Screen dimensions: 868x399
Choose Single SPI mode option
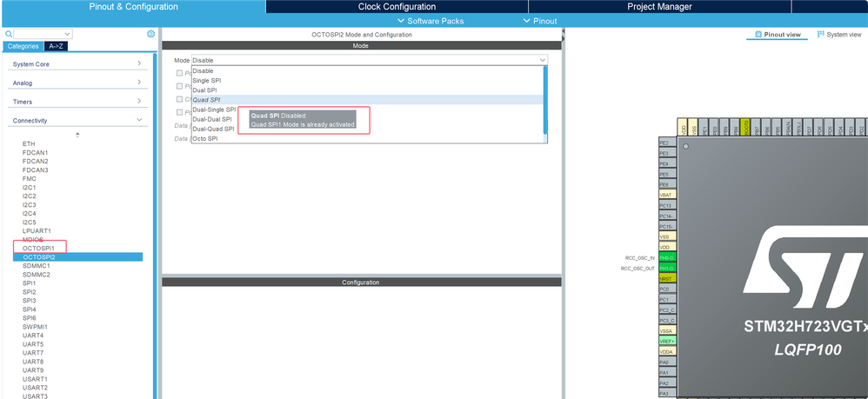(x=368, y=81)
